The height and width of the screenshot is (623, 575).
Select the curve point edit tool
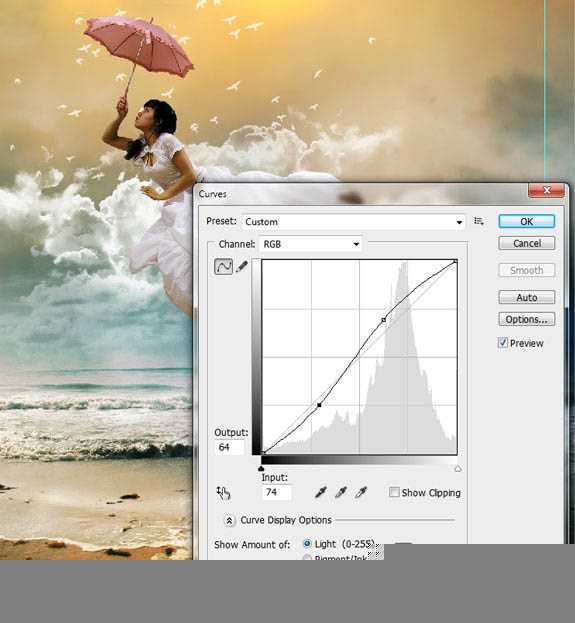click(x=223, y=266)
